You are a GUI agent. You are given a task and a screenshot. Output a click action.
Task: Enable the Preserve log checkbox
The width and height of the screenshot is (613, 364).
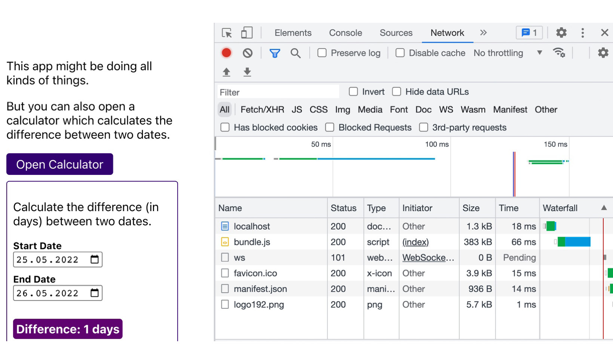[322, 53]
